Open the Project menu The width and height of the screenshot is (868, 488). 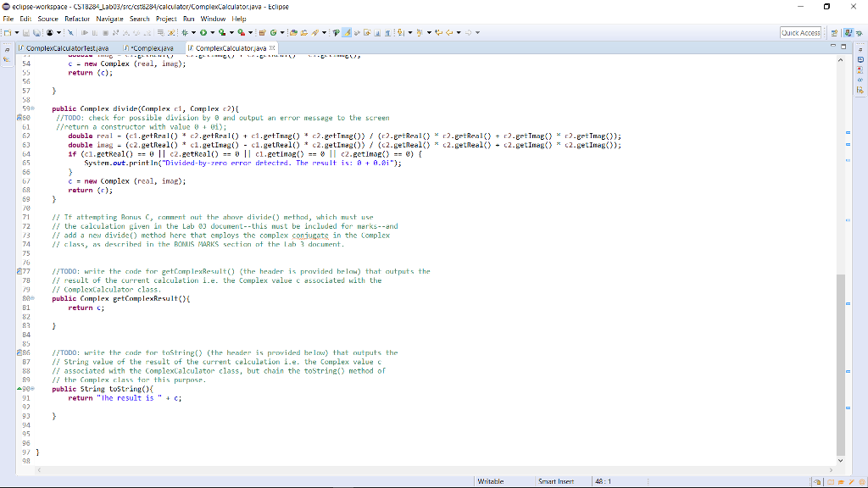click(166, 19)
